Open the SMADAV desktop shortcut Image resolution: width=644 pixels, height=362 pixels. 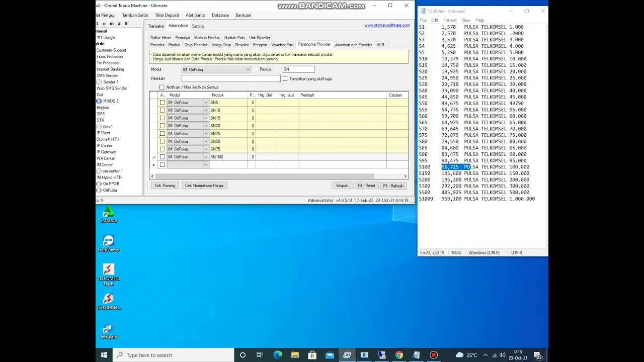[x=108, y=215]
